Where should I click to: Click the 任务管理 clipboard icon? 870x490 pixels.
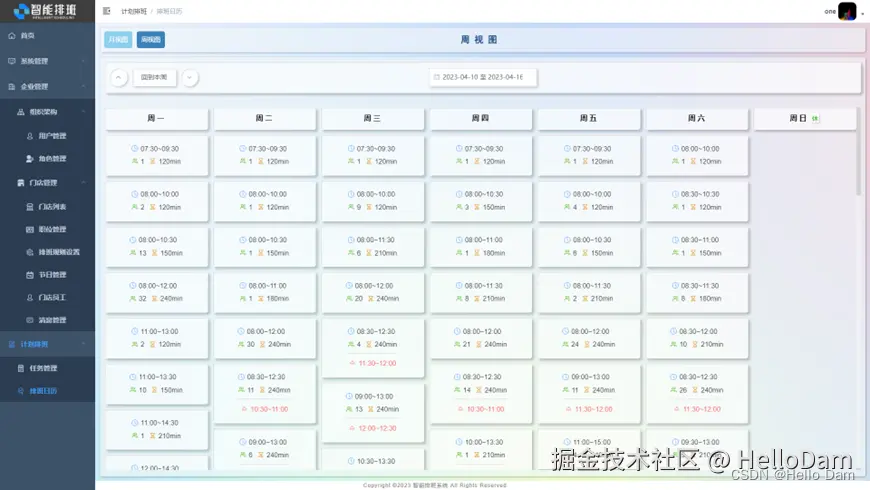tap(21, 368)
